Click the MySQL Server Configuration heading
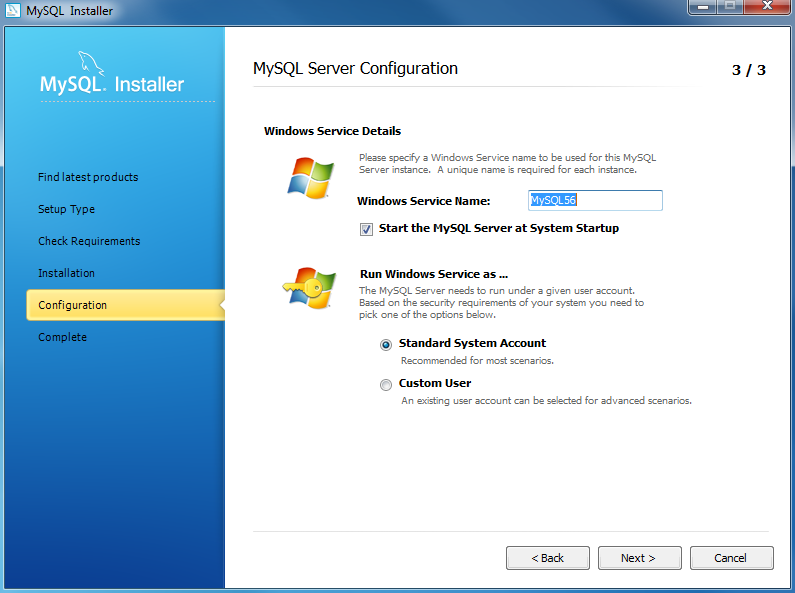The height and width of the screenshot is (593, 795). pyautogui.click(x=355, y=68)
